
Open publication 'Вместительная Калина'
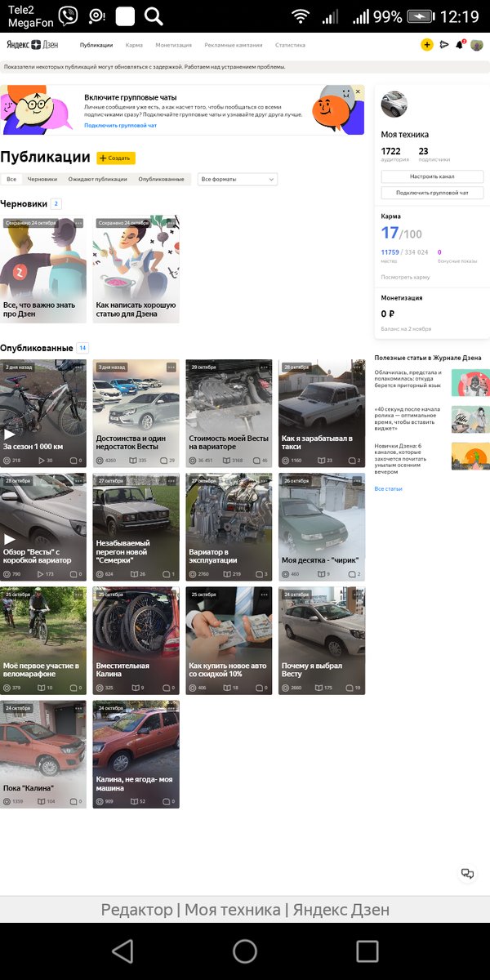[x=136, y=640]
